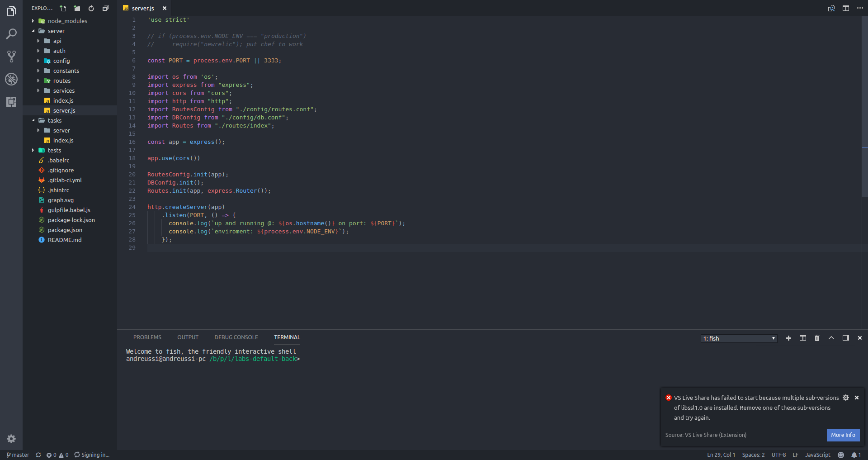The width and height of the screenshot is (868, 460).
Task: Open the Explorer view in activity bar
Action: [x=11, y=11]
